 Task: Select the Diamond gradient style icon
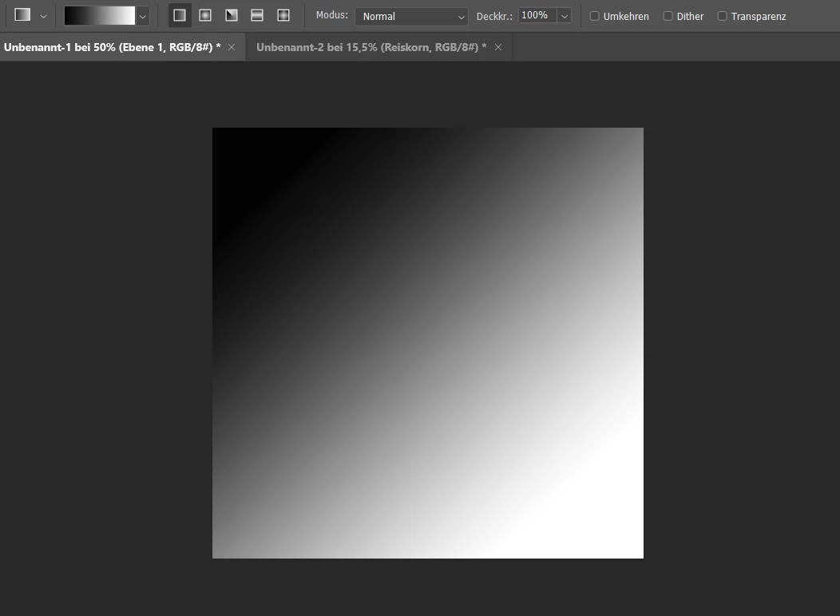tap(283, 15)
